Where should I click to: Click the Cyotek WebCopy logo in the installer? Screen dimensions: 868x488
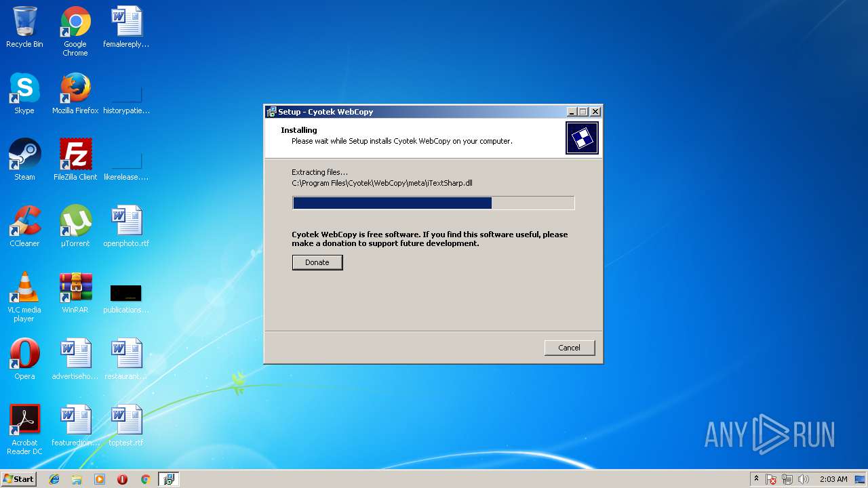[x=582, y=138]
